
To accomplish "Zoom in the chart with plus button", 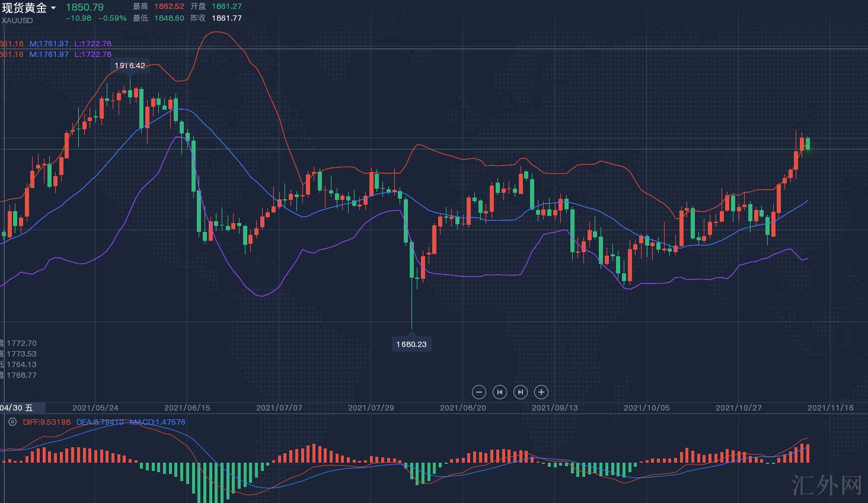I will pyautogui.click(x=541, y=392).
